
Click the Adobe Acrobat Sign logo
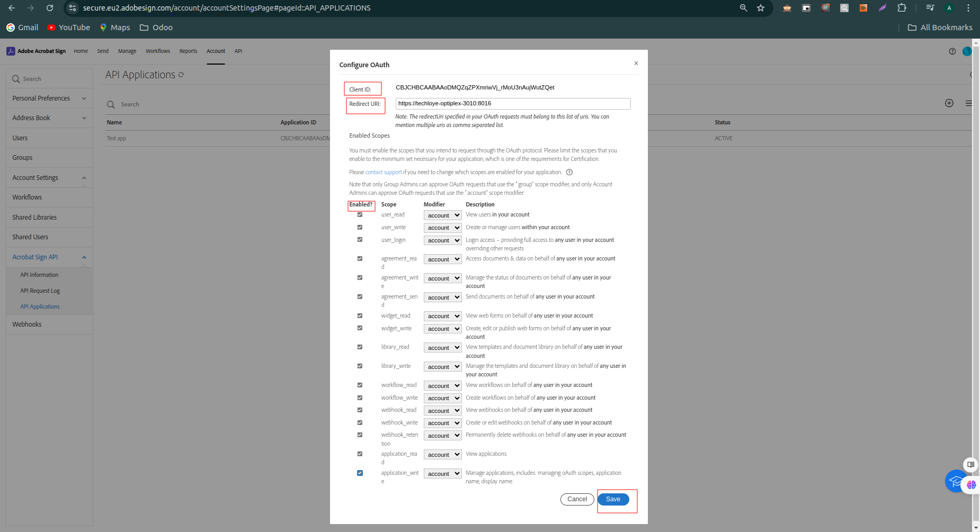[36, 51]
